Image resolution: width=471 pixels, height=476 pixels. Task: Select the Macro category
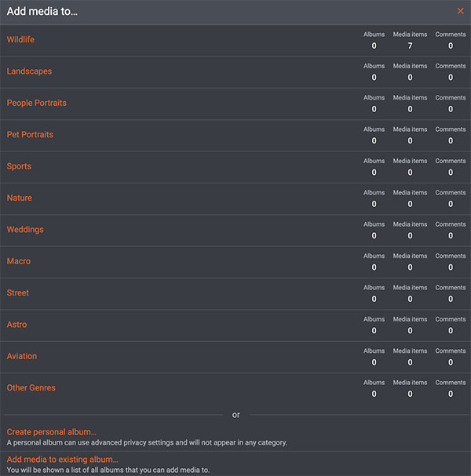[x=19, y=261]
